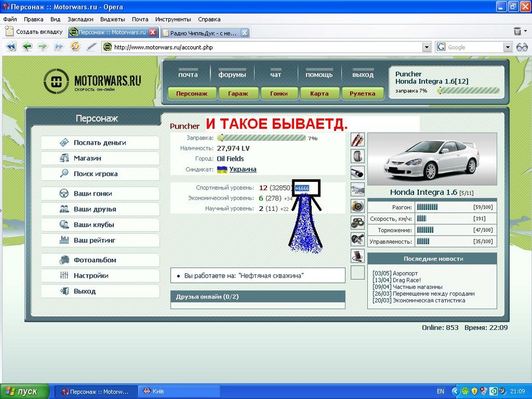
Task: Reload the page with the refresh icon
Action: point(75,46)
